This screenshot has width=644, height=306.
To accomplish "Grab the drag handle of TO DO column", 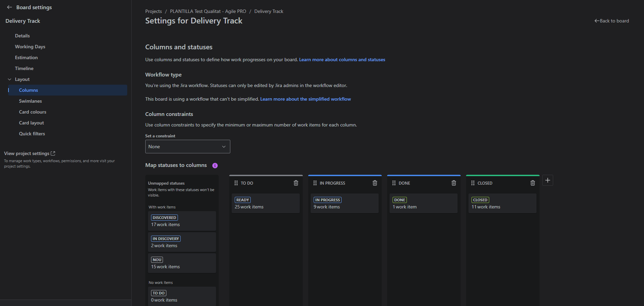I will coord(236,183).
